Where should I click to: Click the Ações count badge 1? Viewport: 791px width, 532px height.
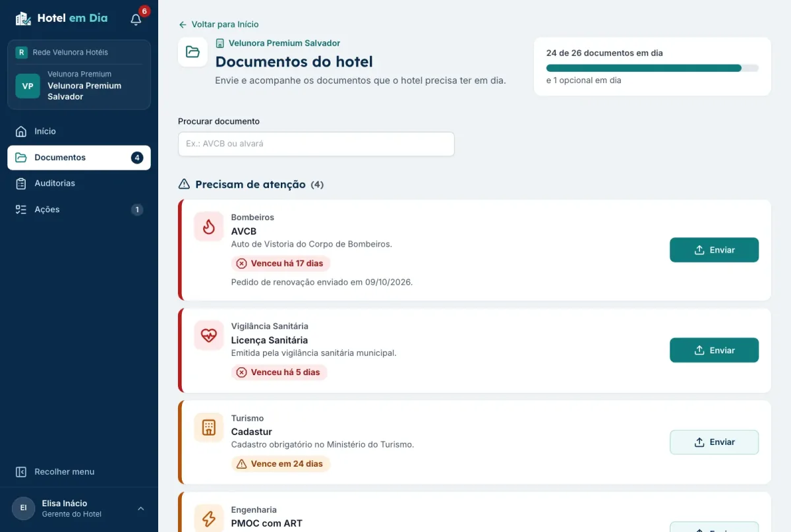point(136,210)
